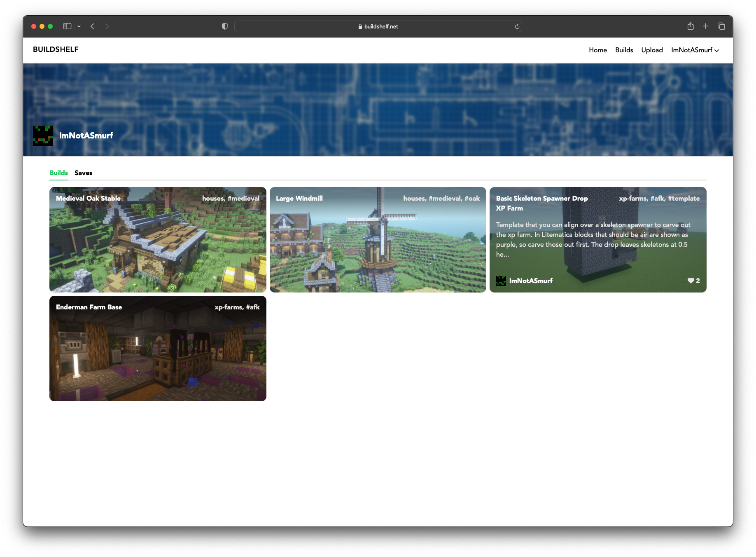Go back with the browser back arrow

[93, 26]
